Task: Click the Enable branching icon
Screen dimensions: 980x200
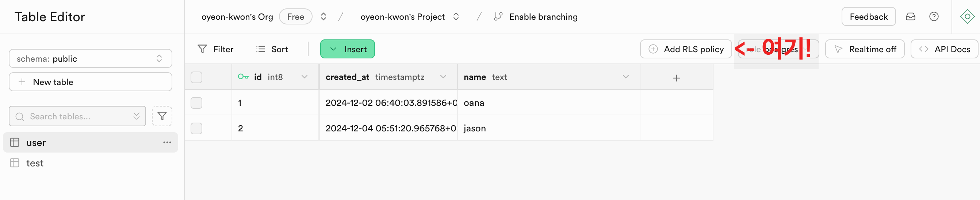Action: pos(498,17)
